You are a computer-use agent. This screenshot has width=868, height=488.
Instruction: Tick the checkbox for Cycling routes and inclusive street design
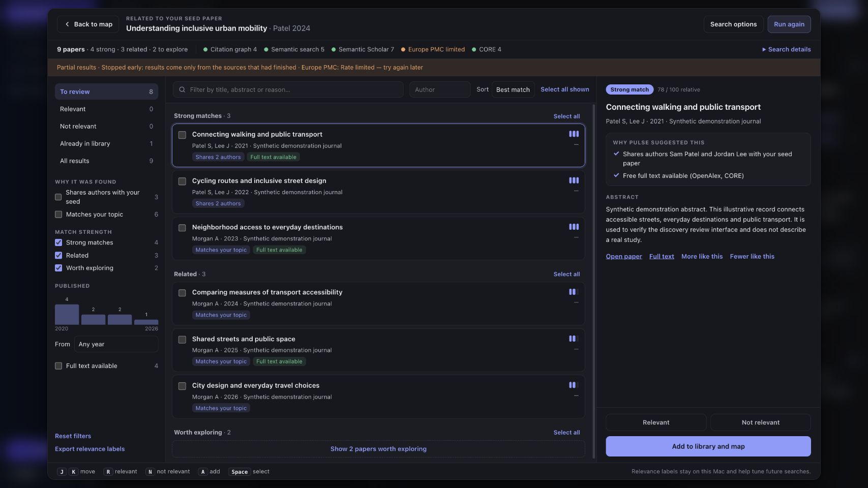coord(182,181)
